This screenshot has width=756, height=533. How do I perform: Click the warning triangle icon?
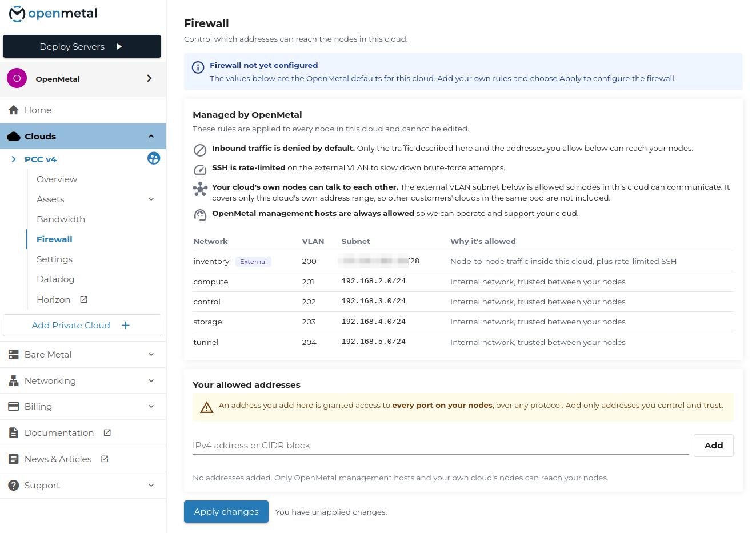pos(207,407)
